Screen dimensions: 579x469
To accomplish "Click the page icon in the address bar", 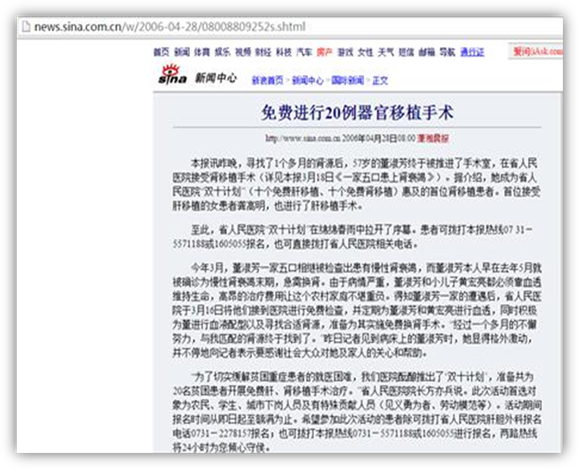I will tap(26, 27).
